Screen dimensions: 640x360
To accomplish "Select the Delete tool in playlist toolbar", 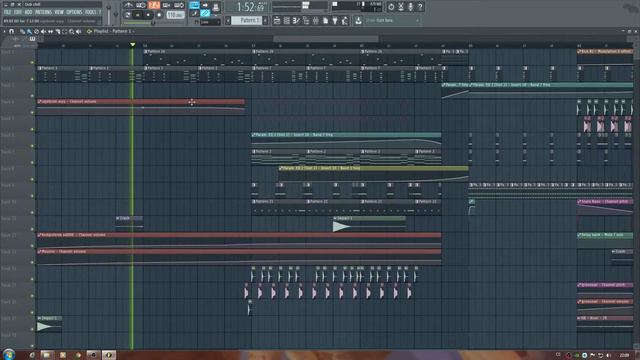I will 36,31.
